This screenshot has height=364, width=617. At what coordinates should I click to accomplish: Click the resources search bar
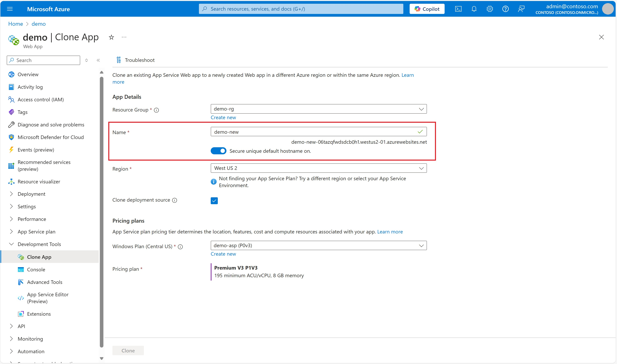tap(301, 9)
